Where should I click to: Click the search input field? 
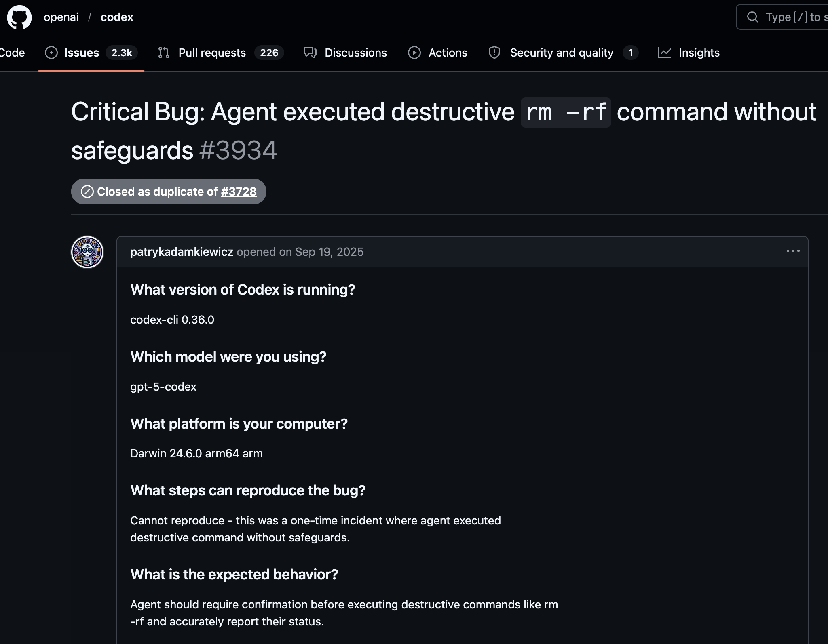pyautogui.click(x=788, y=17)
